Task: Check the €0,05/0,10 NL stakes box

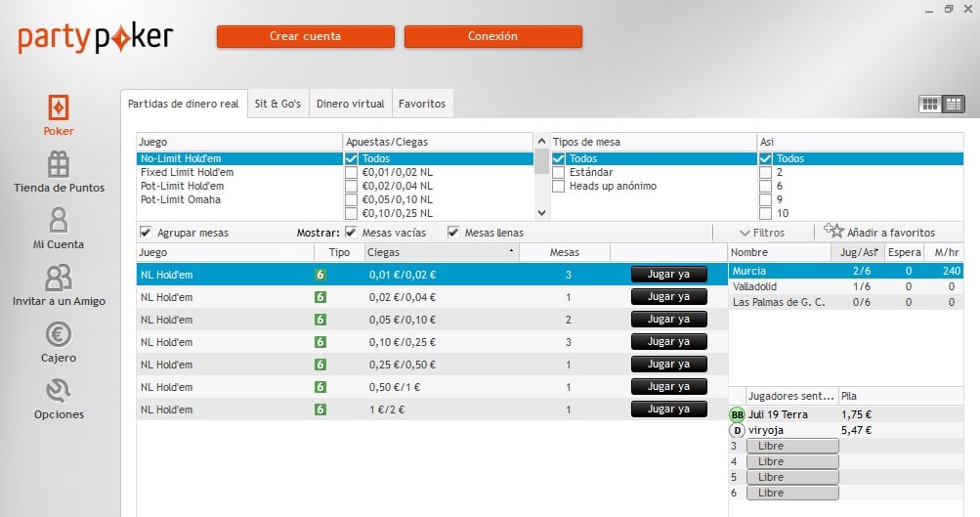Action: [351, 200]
